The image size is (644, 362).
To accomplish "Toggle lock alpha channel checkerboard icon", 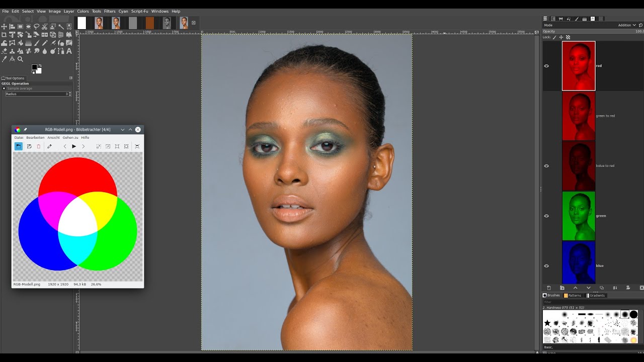I will 568,37.
